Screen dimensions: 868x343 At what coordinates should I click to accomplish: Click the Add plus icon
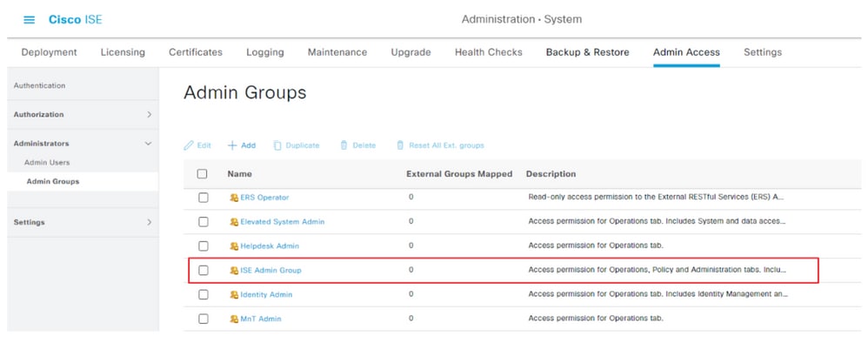(232, 145)
